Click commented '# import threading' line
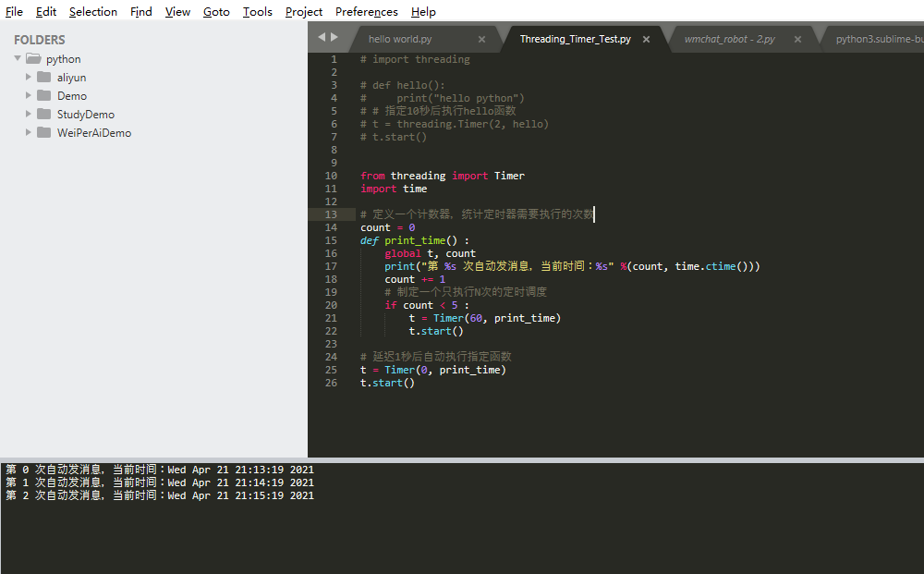 pos(415,59)
